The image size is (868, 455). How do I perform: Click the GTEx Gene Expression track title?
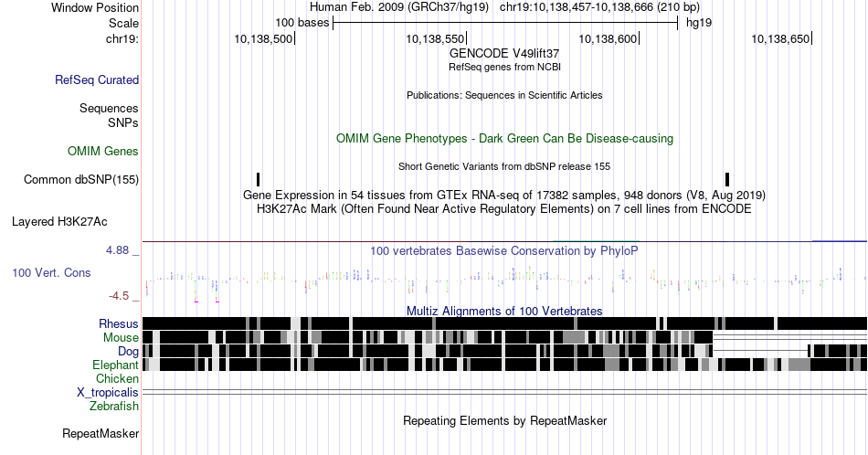point(504,195)
